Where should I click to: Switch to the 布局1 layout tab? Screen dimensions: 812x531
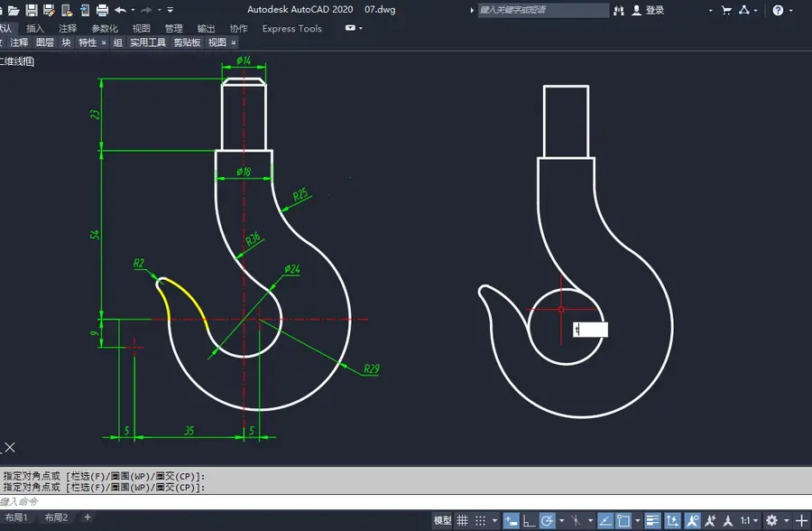tap(16, 517)
